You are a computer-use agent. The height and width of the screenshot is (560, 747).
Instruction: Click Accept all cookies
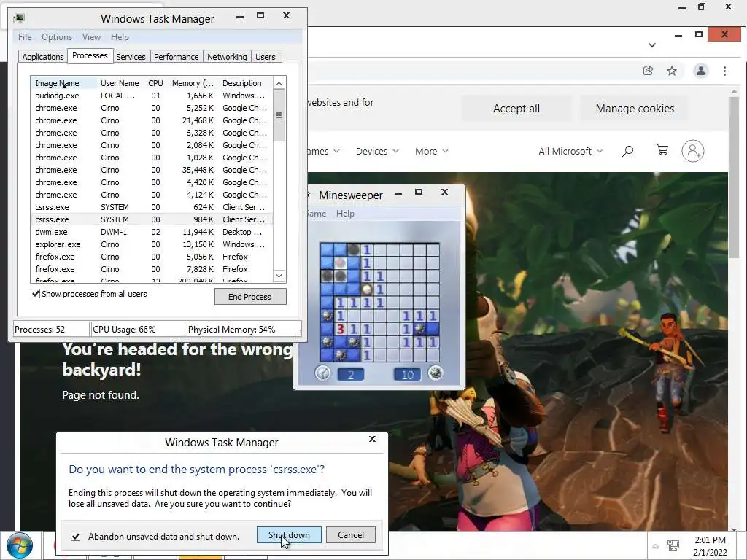tap(516, 109)
